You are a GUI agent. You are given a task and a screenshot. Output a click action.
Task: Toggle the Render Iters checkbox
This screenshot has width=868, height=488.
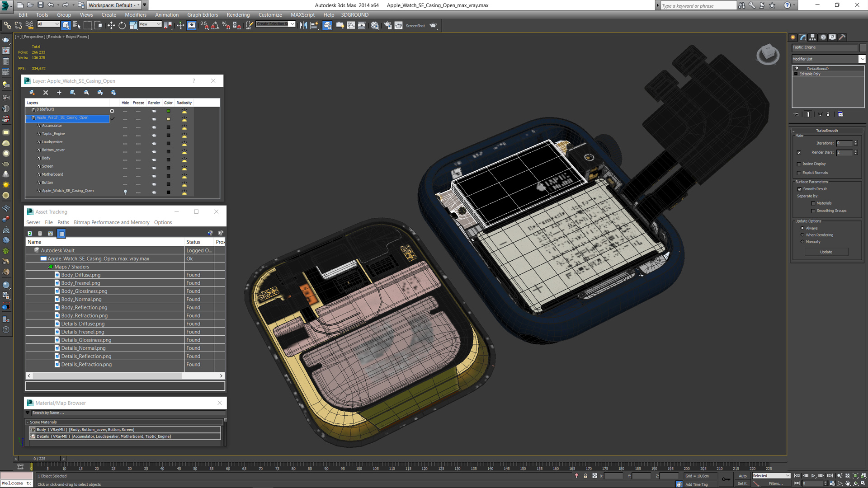[799, 152]
